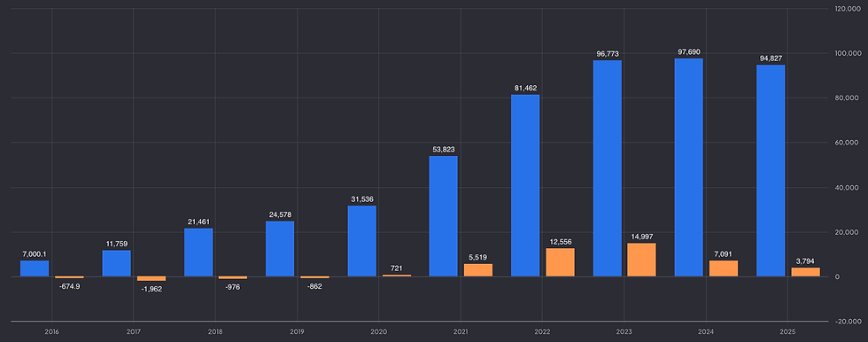Click the -20,000 y-axis label
This screenshot has height=342, width=868.
click(848, 322)
